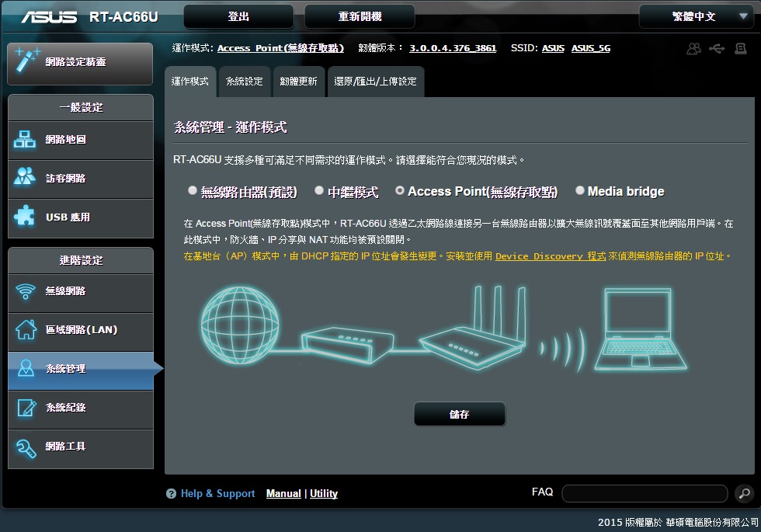
Task: Switch to the 運作模式 tab
Action: pos(190,82)
